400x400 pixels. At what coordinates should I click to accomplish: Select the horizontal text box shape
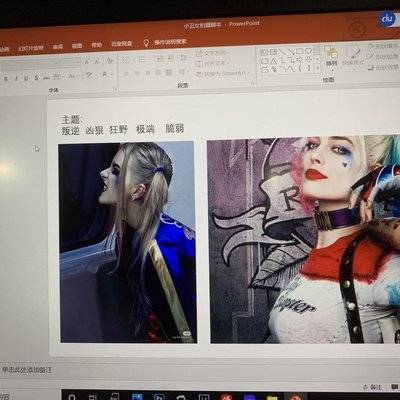[263, 52]
